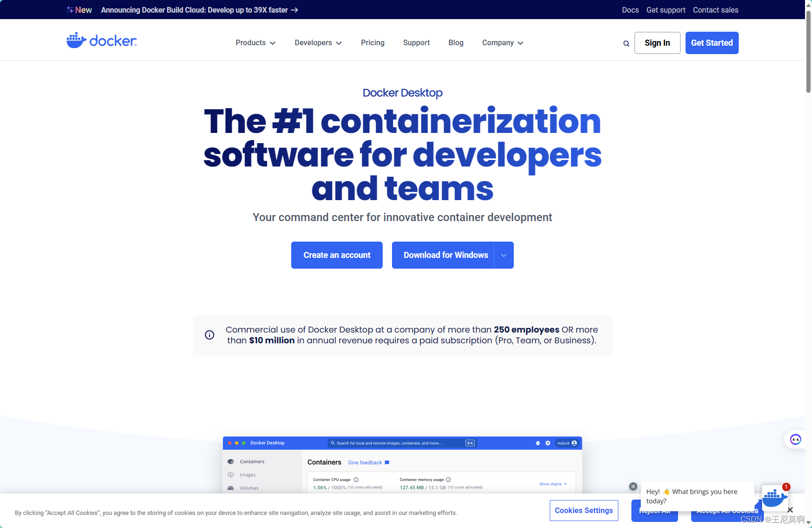
Task: Open the Contact sales link
Action: [x=715, y=10]
